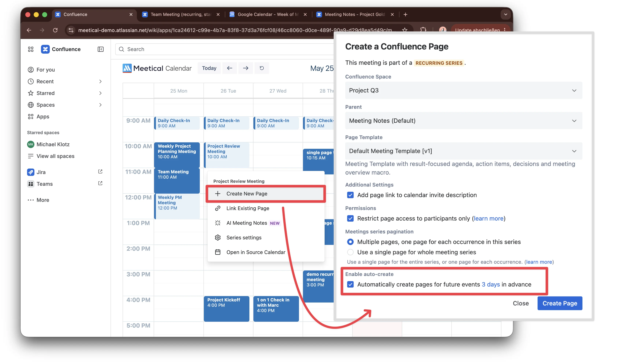Viewport: 617px width, 364px height.
Task: Click the Confluence search field
Action: point(225,49)
